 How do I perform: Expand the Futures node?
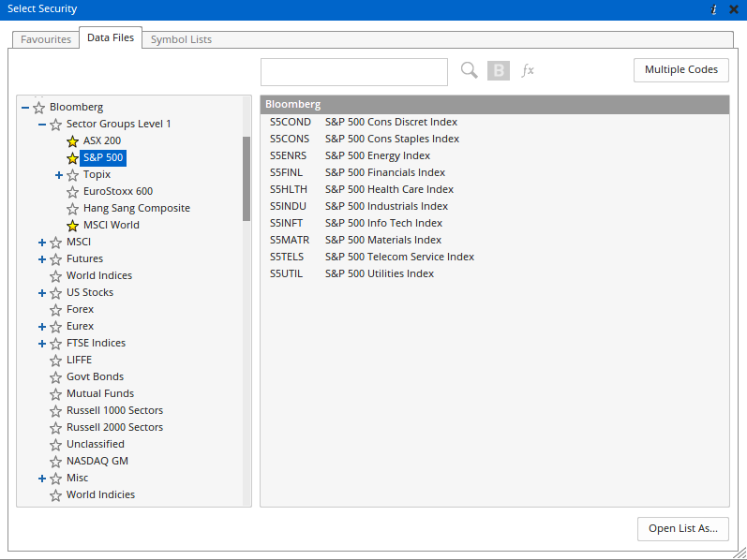click(42, 259)
